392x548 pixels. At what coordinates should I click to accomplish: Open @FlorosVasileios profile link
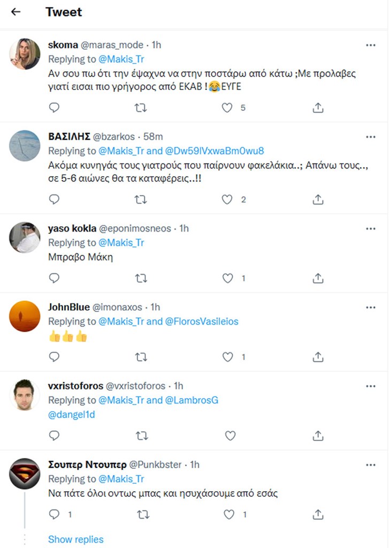coord(202,322)
